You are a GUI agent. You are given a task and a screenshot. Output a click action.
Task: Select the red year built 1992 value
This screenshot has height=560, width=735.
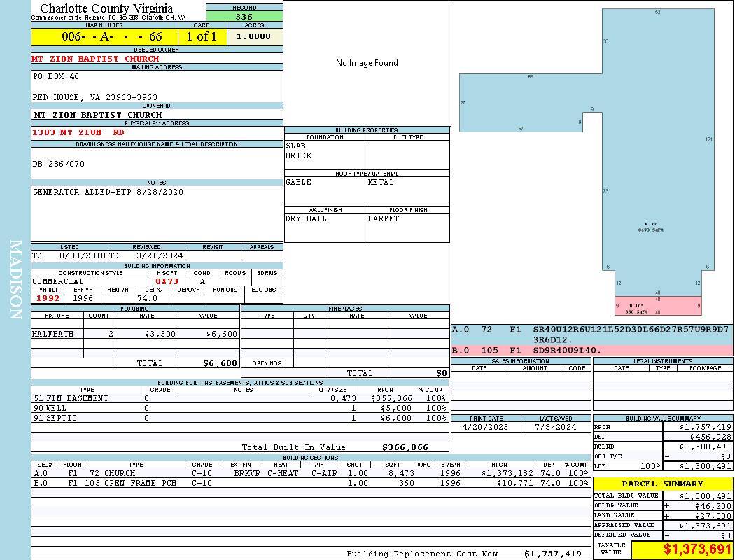48,298
